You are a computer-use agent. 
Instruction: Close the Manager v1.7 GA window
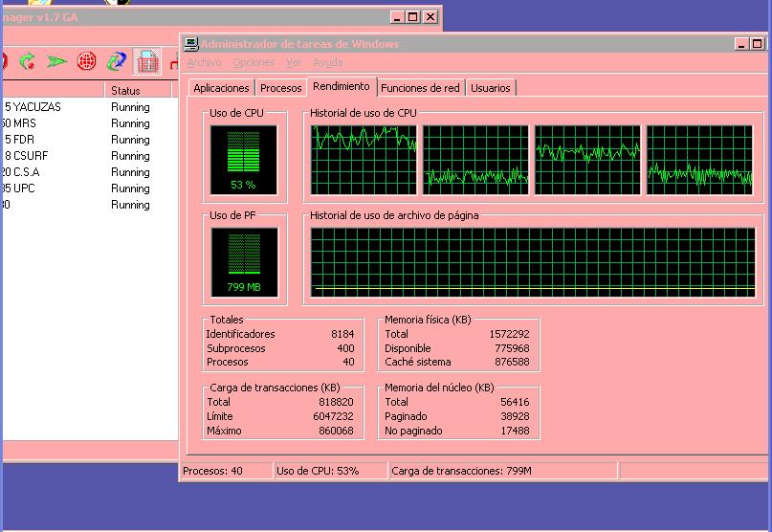(x=430, y=17)
